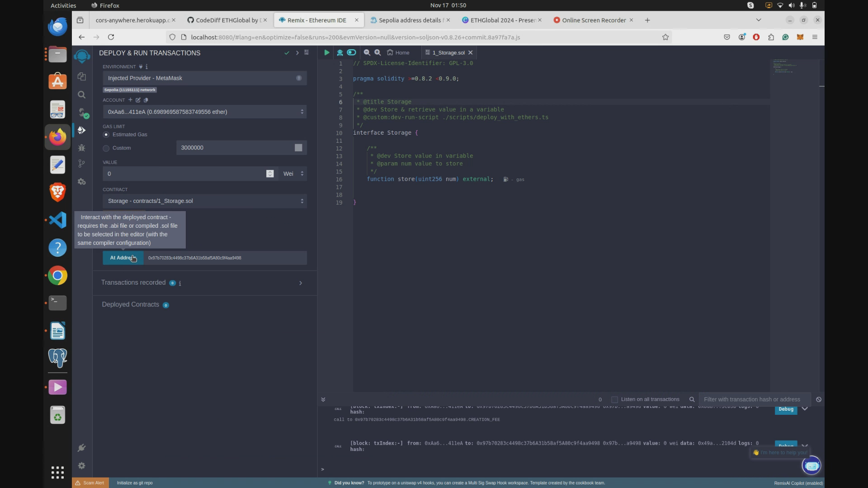
Task: Open the Contract selection dropdown
Action: [204, 201]
